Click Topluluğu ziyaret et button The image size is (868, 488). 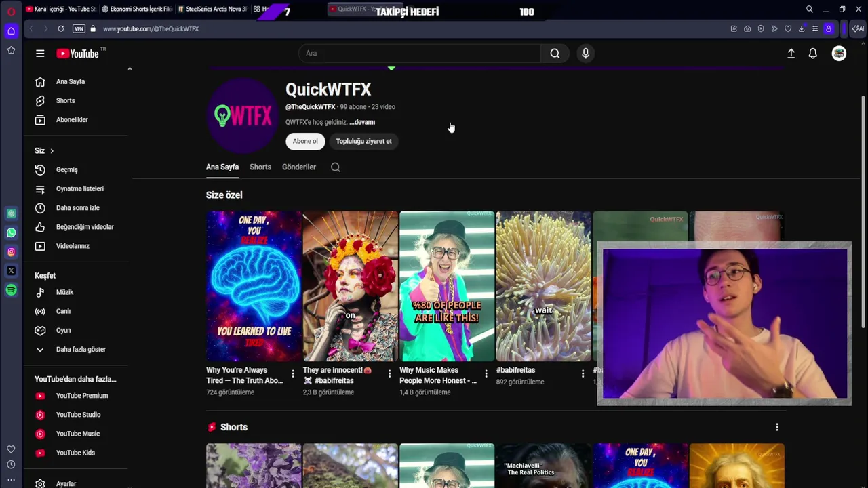click(363, 141)
